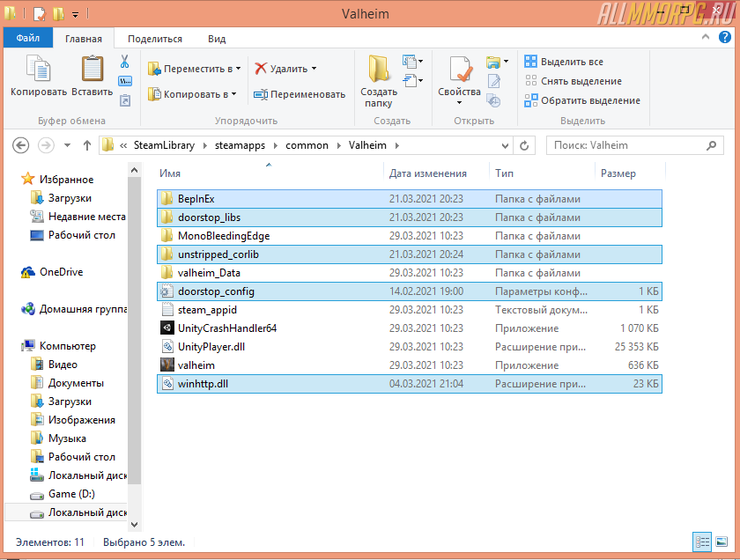Click the valheim application icon in file list
740x560 pixels.
[x=167, y=365]
